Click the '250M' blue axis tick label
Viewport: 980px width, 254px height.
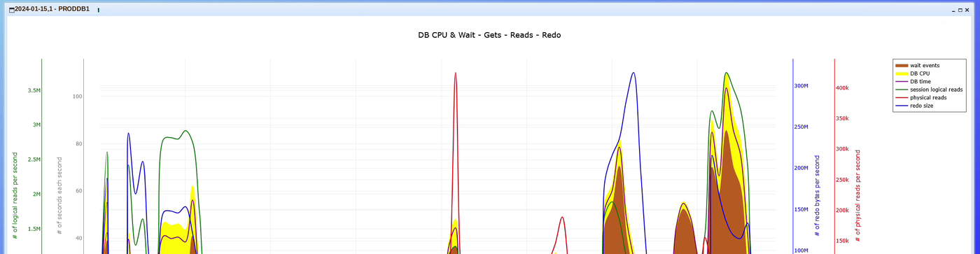[801, 127]
